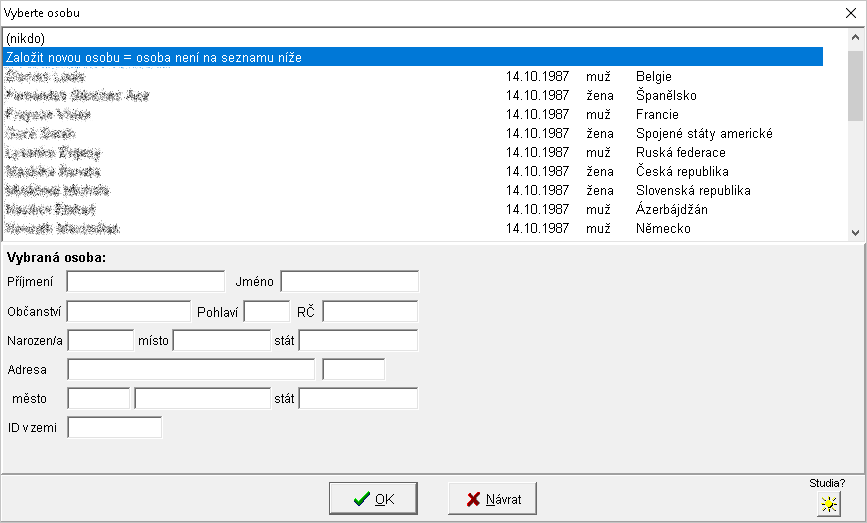This screenshot has height=523, width=867.
Task: Click the Adresa street field
Action: pyautogui.click(x=191, y=369)
